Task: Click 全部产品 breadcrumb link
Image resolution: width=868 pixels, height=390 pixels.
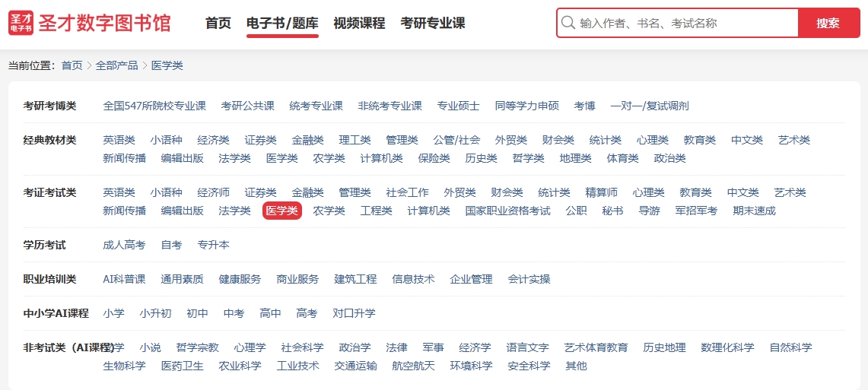Action: [117, 65]
